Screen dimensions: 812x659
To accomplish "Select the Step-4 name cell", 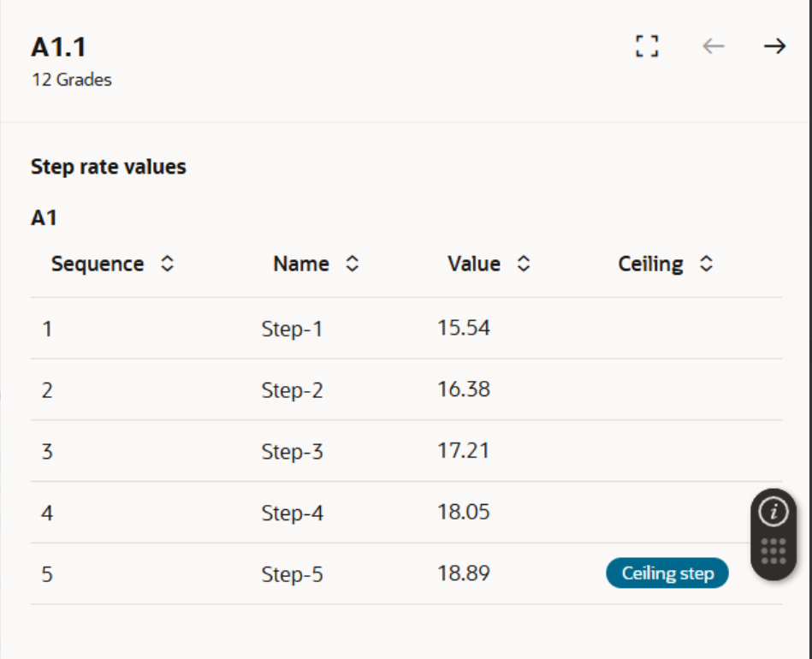I will pos(292,513).
